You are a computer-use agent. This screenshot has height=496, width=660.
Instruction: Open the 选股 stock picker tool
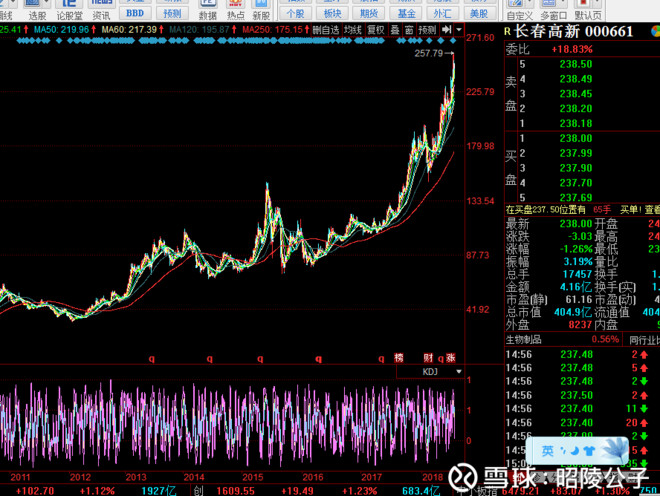(x=37, y=11)
